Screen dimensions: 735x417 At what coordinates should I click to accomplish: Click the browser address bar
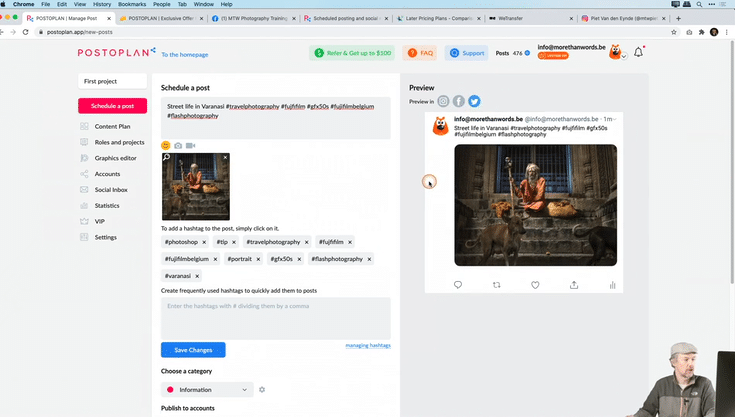point(352,32)
